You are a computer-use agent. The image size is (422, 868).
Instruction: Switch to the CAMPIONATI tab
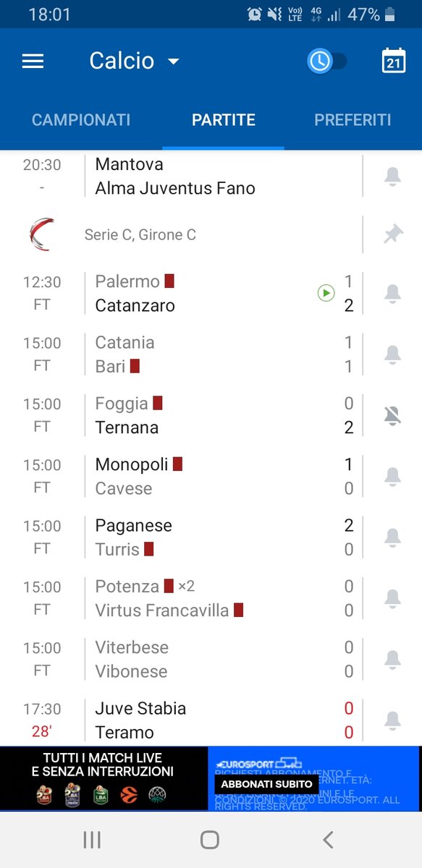[81, 120]
